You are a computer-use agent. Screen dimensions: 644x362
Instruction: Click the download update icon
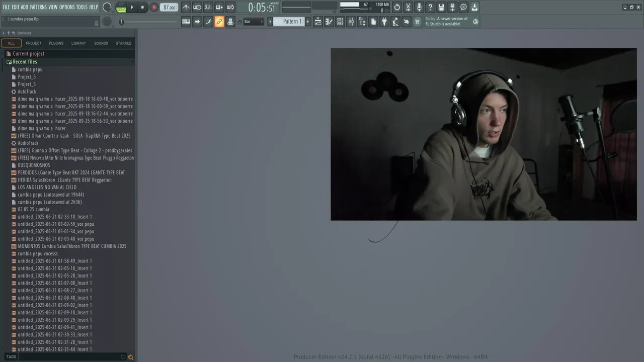474,8
